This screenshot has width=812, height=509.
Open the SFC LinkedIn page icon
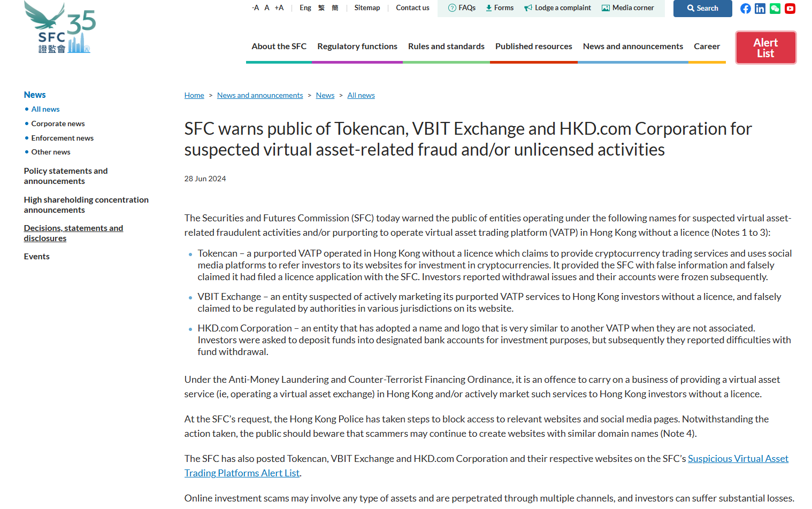click(760, 9)
